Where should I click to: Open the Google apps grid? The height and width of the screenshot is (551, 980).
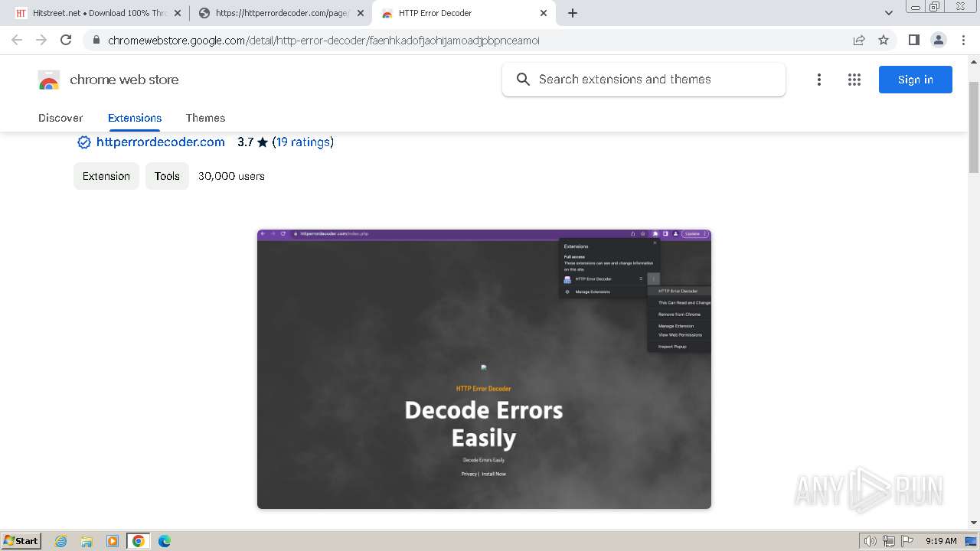coord(854,80)
